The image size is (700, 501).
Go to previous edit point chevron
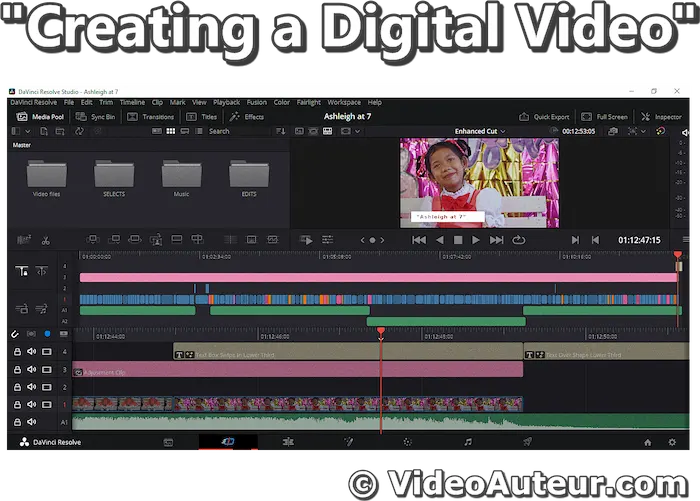tap(362, 240)
